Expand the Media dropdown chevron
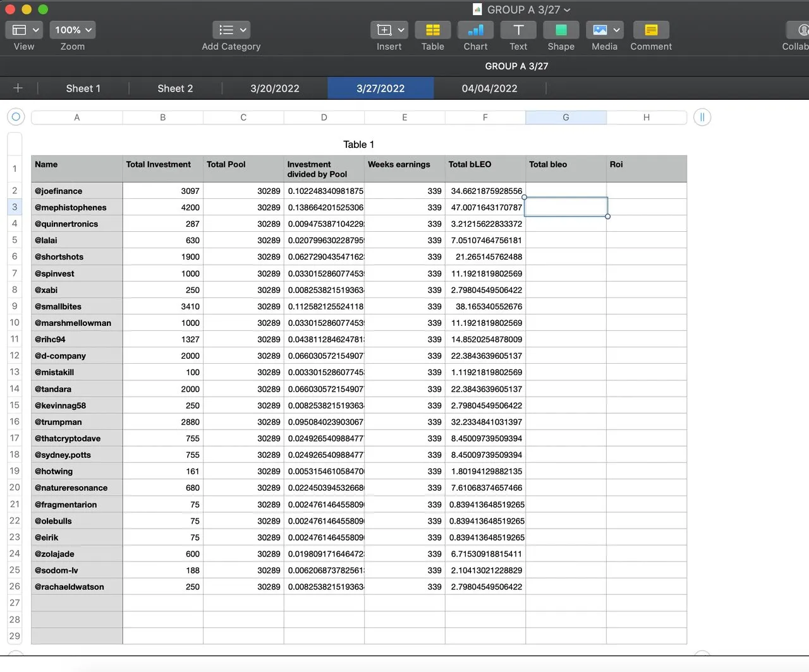The image size is (809, 672). 616,30
